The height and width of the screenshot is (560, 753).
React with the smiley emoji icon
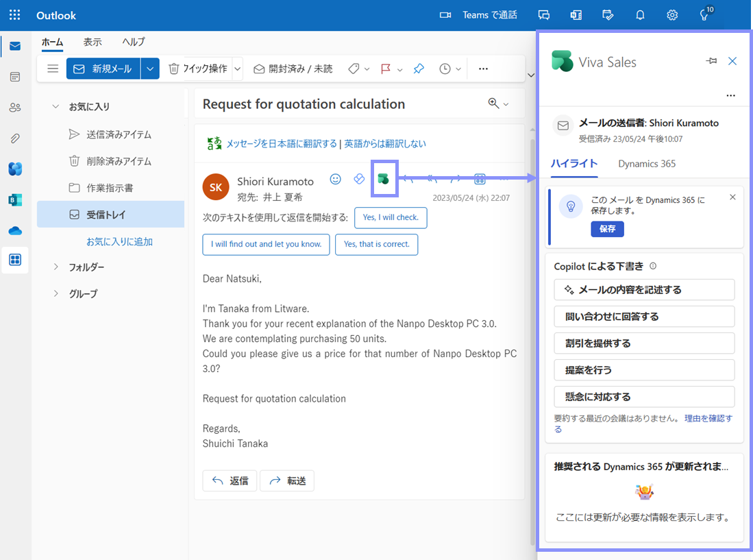pyautogui.click(x=335, y=179)
